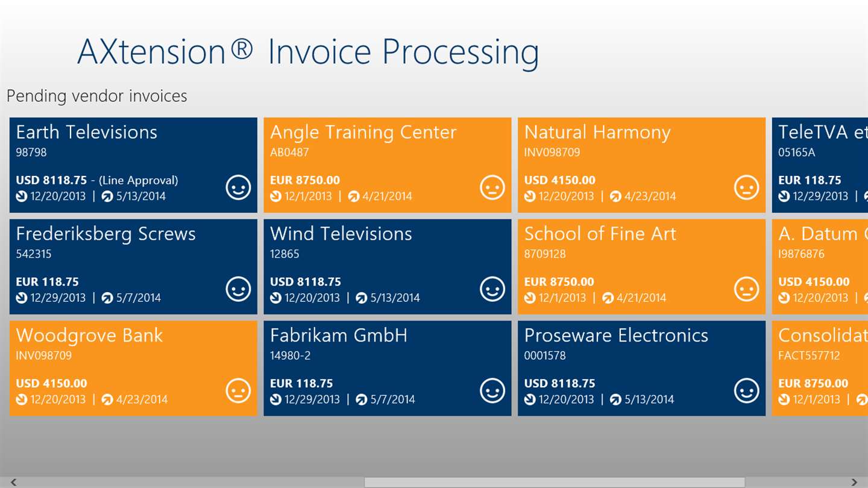Click due date icon on Natural Harmony tile

pyautogui.click(x=615, y=196)
